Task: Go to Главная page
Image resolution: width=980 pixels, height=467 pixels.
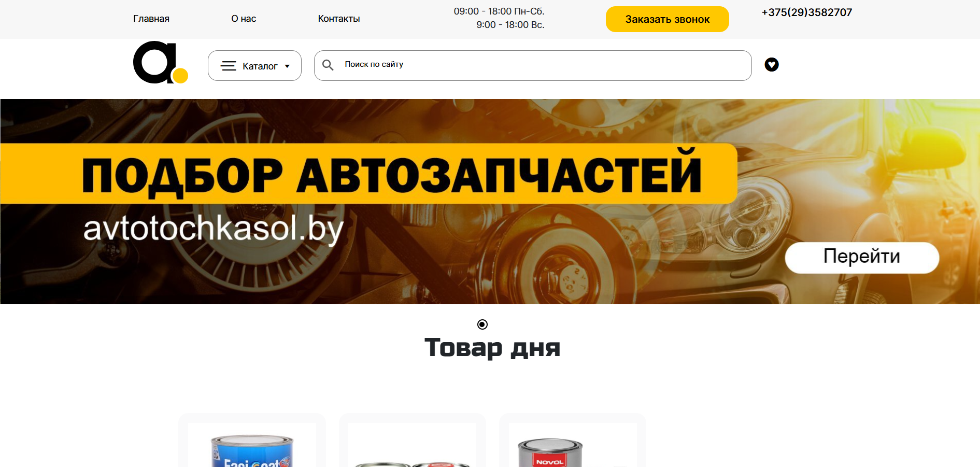Action: pos(151,19)
